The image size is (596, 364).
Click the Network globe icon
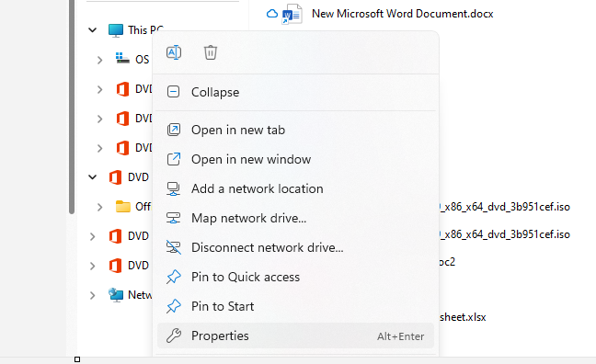click(116, 294)
